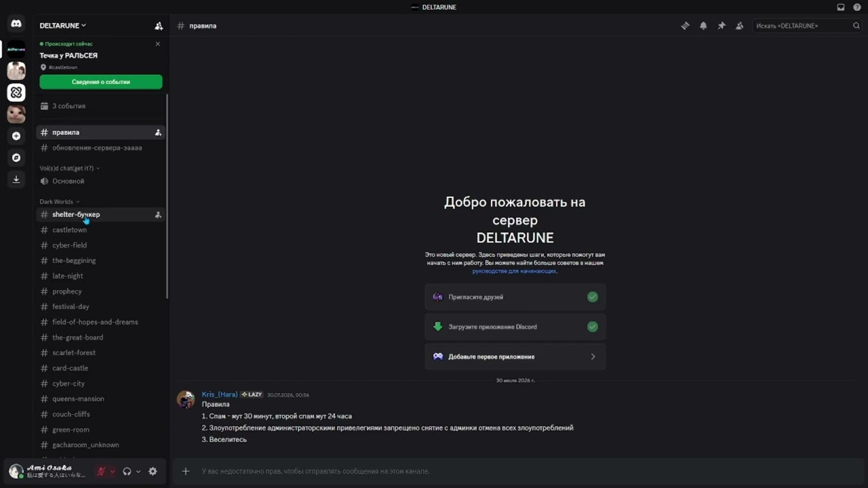This screenshot has width=868, height=488.
Task: Open the cat avatar server icon
Action: tap(16, 114)
